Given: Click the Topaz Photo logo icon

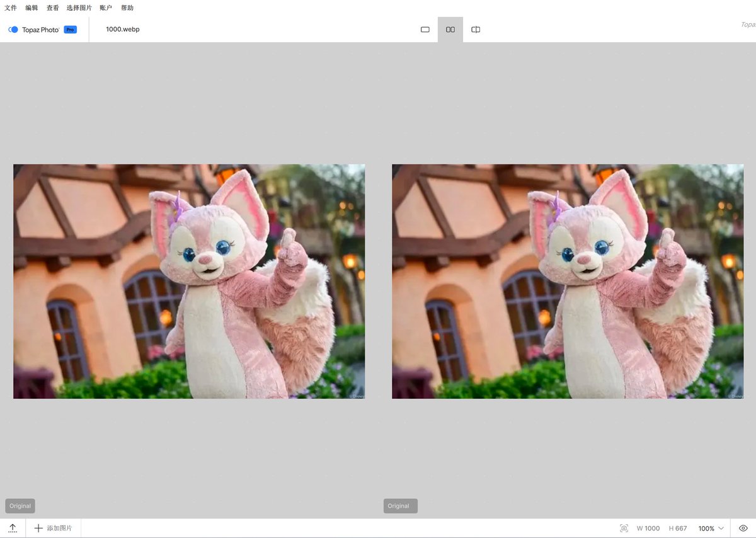Looking at the screenshot, I should point(13,30).
